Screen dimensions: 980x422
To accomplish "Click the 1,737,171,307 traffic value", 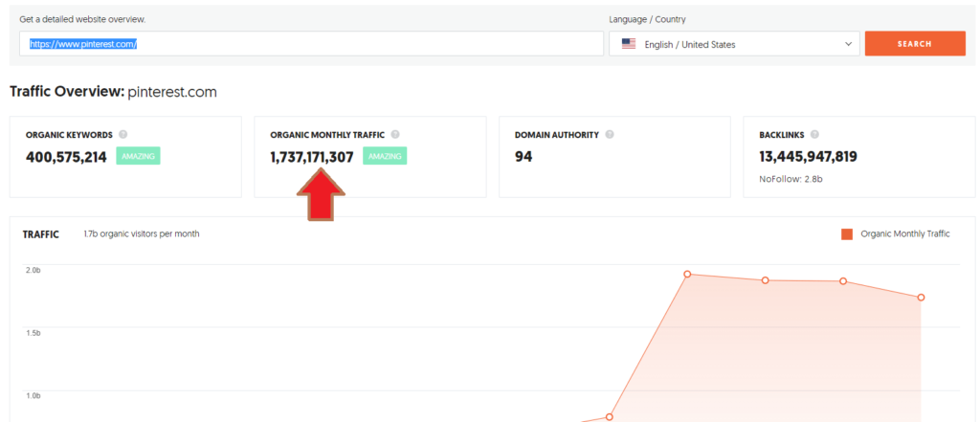I will tap(312, 157).
